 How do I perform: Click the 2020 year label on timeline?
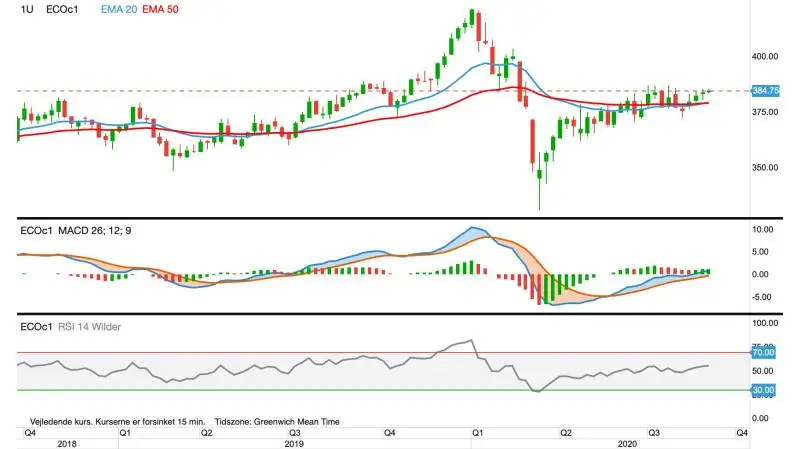click(627, 444)
